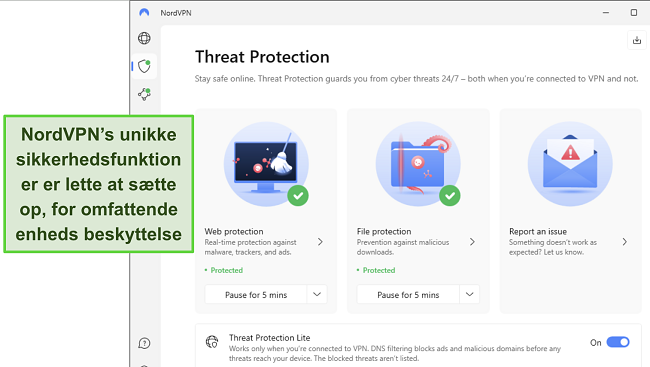This screenshot has width=650, height=367.
Task: Open the help question mark icon
Action: 144,343
